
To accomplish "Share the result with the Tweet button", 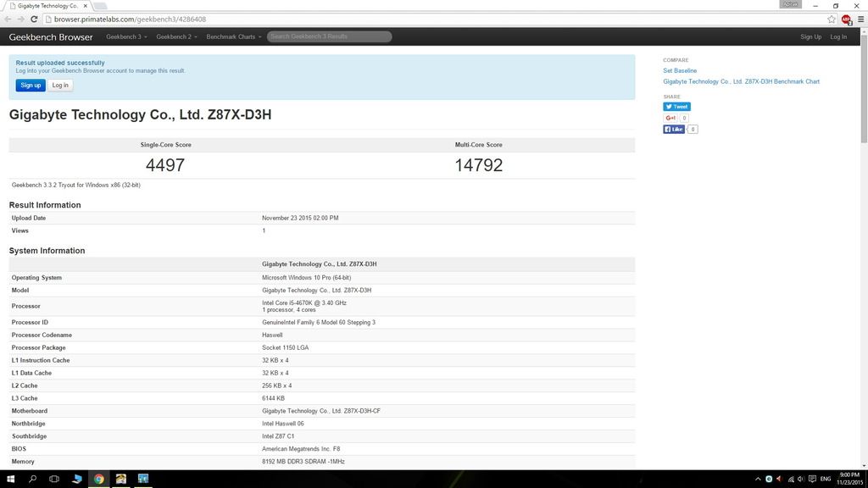I will [676, 107].
